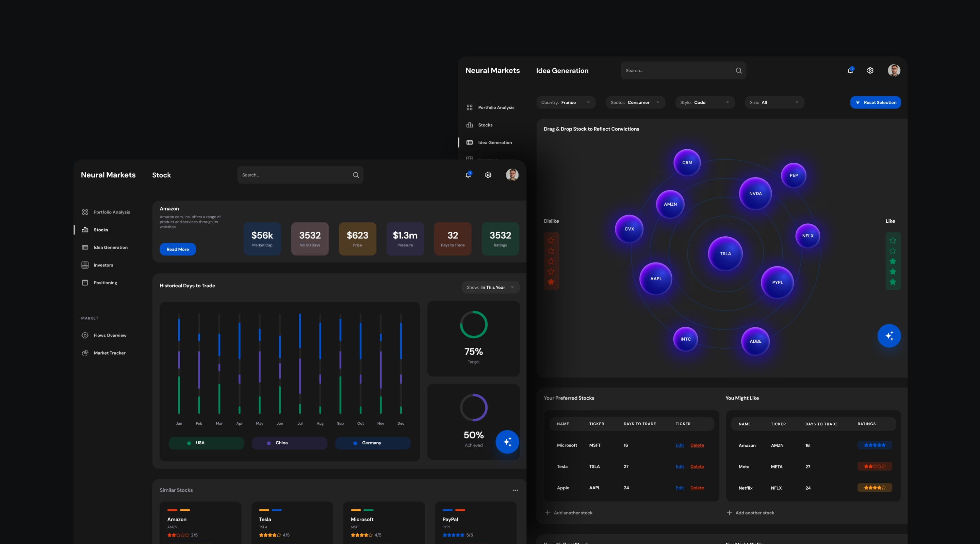Expand the Country France dropdown
This screenshot has width=980, height=544.
point(566,102)
